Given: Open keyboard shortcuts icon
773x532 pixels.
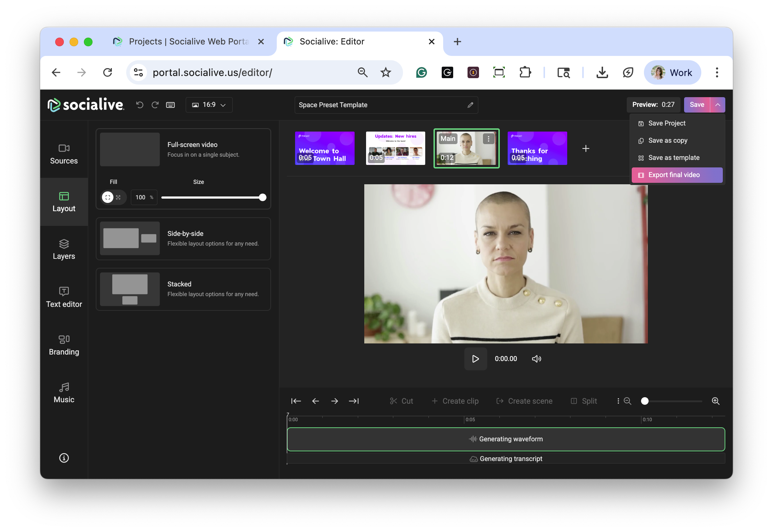Looking at the screenshot, I should pyautogui.click(x=170, y=105).
